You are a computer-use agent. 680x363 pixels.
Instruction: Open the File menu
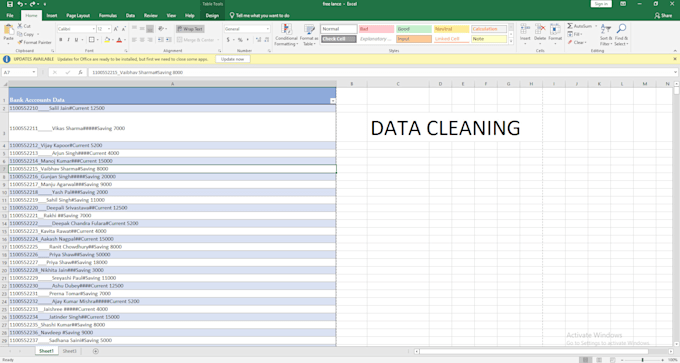coord(10,16)
